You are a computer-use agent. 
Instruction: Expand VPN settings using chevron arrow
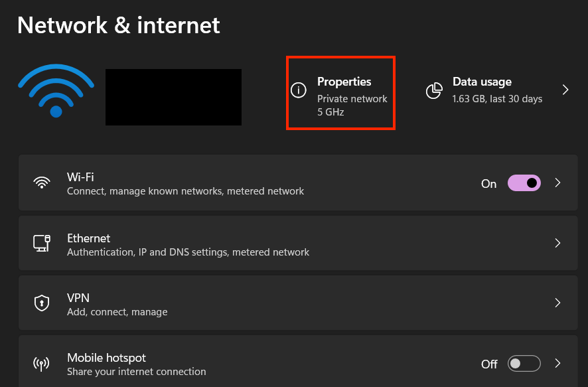point(557,303)
